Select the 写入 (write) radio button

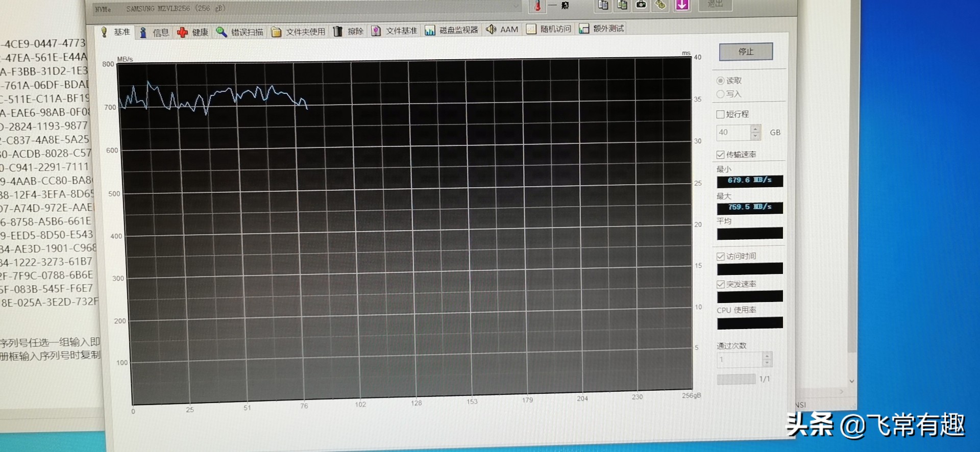click(720, 94)
